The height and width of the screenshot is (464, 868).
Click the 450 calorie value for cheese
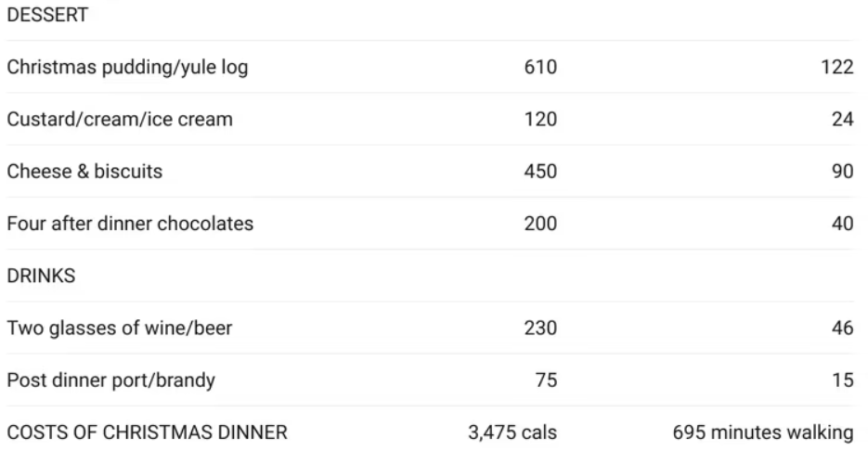click(x=540, y=172)
